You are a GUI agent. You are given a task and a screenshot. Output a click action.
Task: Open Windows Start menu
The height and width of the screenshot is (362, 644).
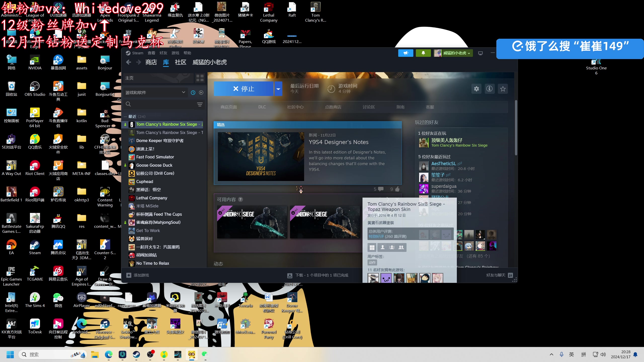[10, 354]
